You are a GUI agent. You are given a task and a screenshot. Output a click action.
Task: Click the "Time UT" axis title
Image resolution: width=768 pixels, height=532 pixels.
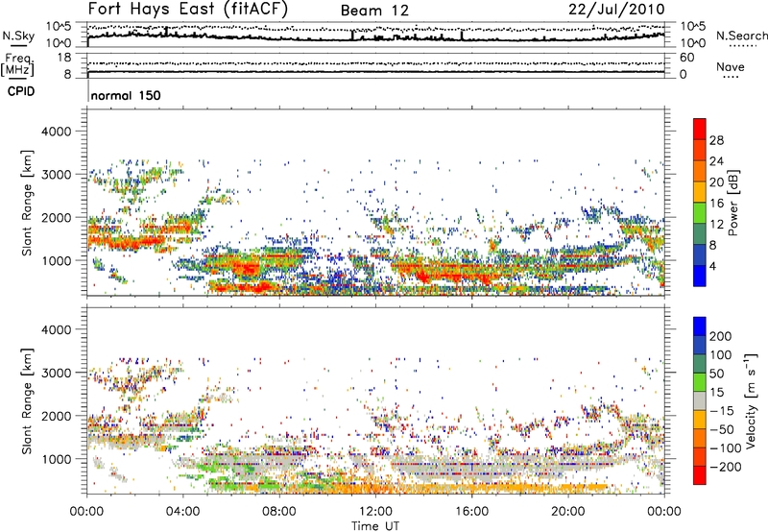(375, 526)
